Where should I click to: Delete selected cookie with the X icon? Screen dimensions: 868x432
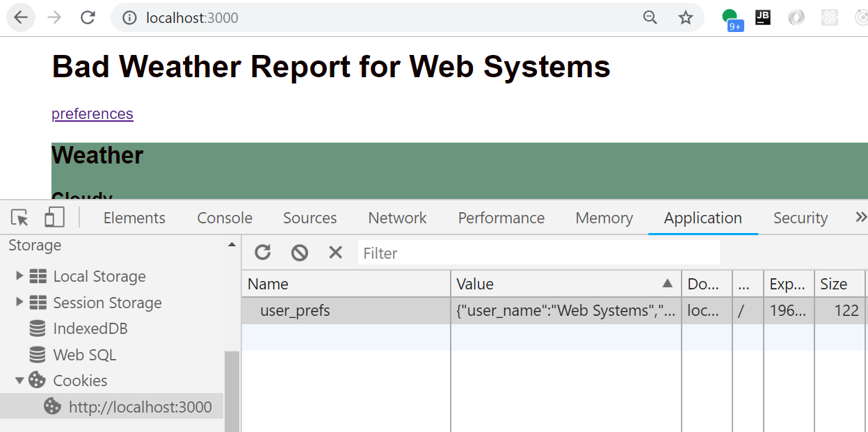(336, 253)
